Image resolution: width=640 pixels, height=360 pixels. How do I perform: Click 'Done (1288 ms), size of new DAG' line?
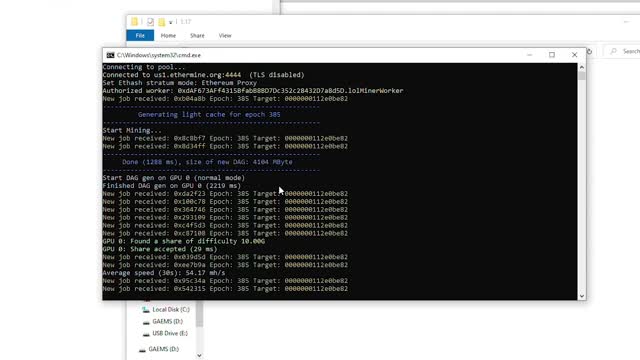[207, 162]
